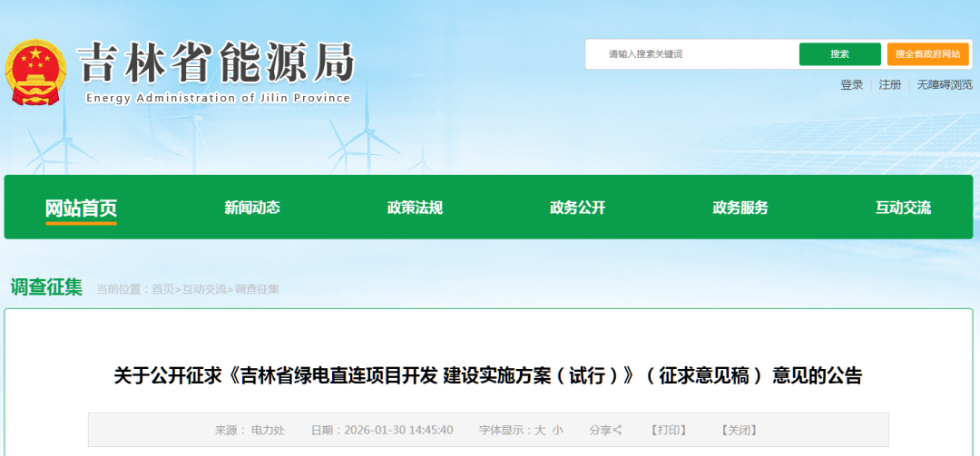Image resolution: width=980 pixels, height=456 pixels.
Task: Click the 【关闭】 close link
Action: click(x=739, y=430)
